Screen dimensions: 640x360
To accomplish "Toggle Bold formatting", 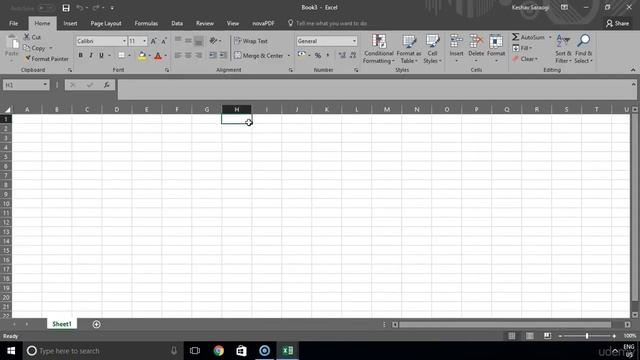I will point(80,56).
